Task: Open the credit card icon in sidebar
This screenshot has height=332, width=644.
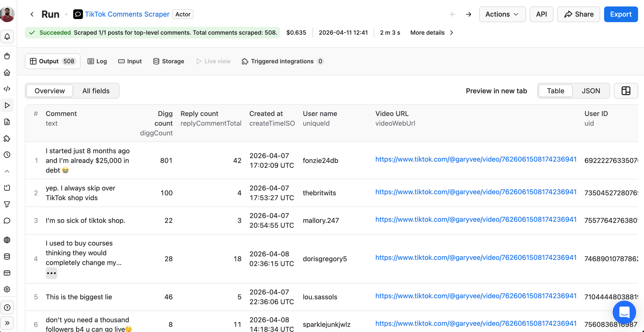Action: point(7,273)
